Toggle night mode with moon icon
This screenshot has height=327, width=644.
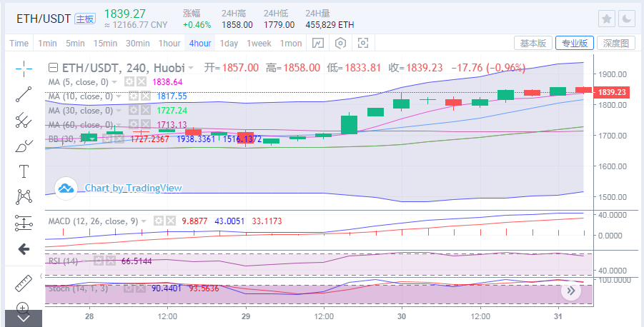pyautogui.click(x=627, y=19)
